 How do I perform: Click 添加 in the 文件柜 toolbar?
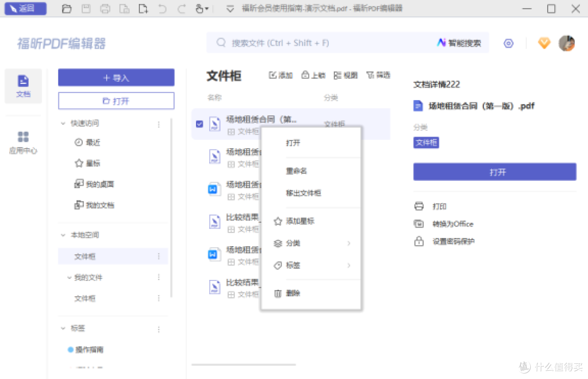(280, 75)
